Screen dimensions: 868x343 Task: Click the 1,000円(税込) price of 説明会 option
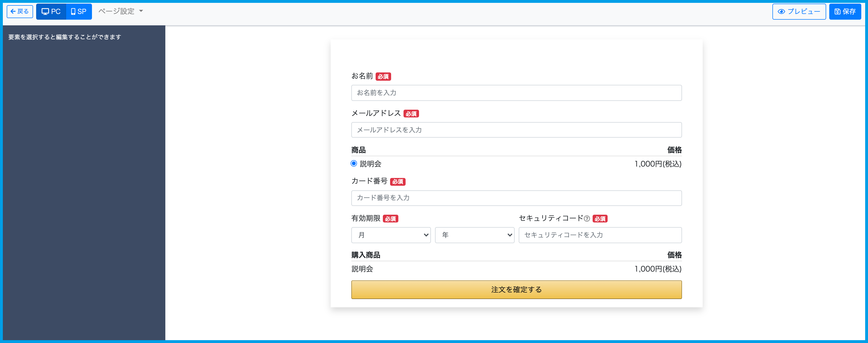pos(658,164)
